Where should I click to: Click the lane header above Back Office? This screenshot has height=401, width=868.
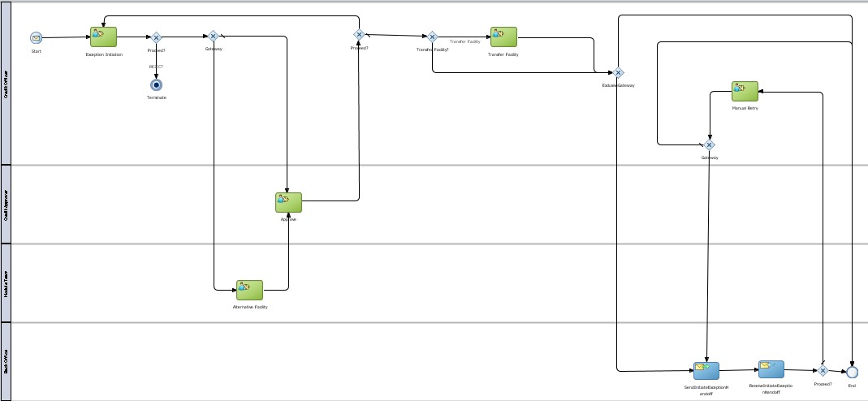[x=6, y=283]
